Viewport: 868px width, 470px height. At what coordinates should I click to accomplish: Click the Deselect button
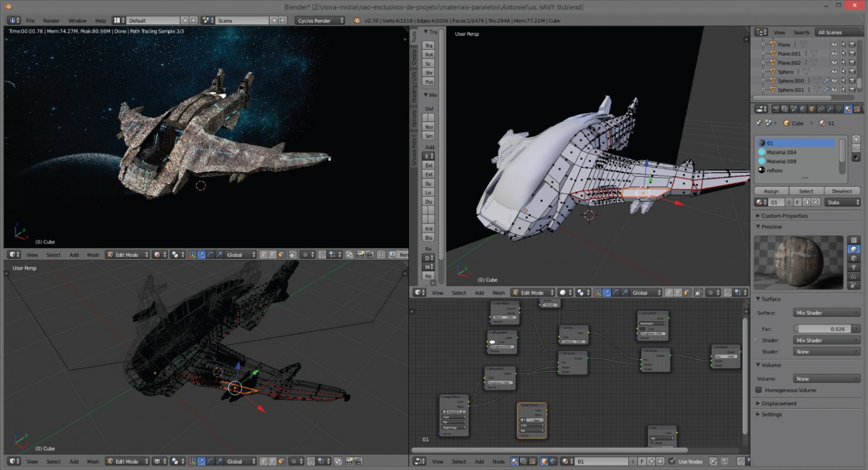click(x=842, y=191)
